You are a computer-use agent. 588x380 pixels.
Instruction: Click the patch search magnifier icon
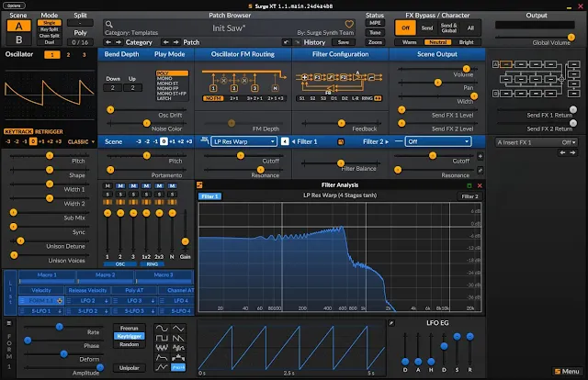pos(109,25)
